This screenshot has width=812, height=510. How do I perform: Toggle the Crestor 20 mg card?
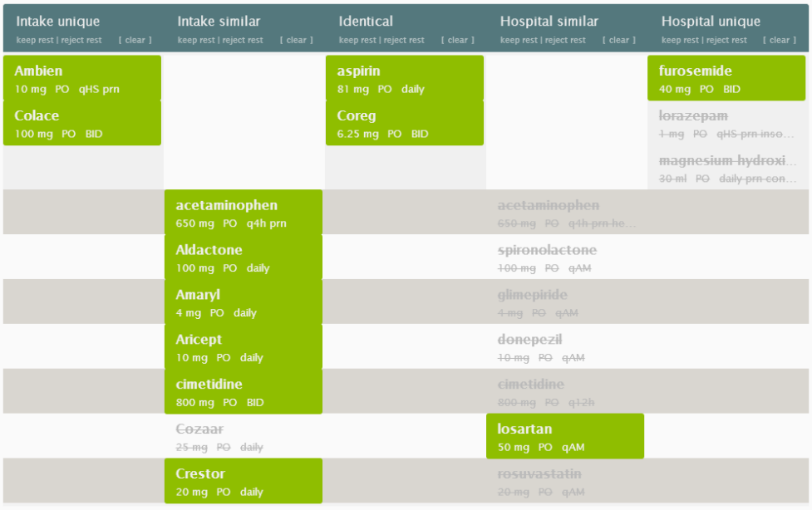tap(243, 482)
